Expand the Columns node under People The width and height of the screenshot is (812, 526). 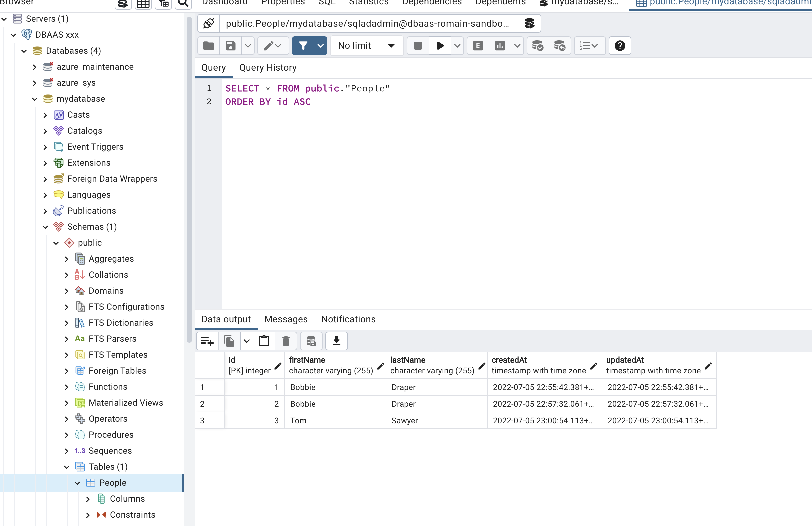point(88,499)
